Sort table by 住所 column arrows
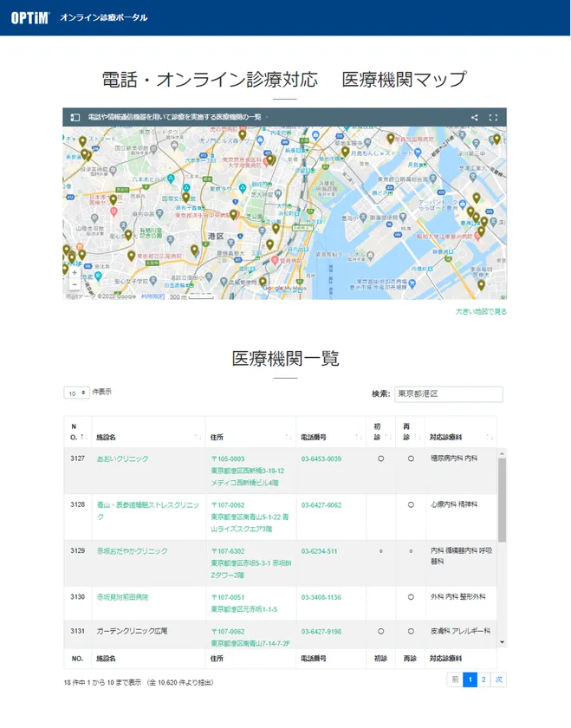 coord(289,437)
